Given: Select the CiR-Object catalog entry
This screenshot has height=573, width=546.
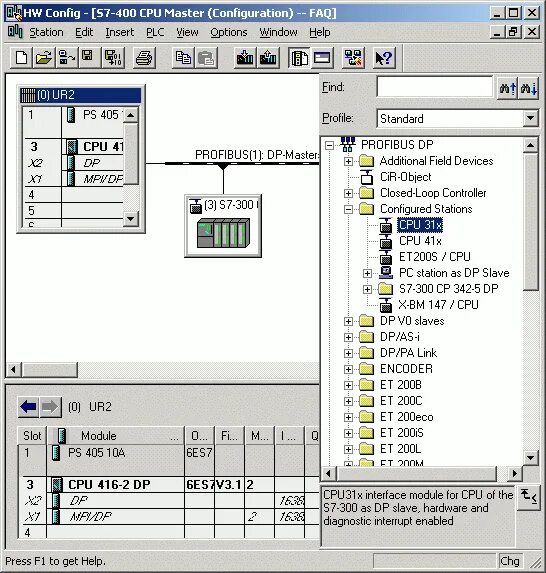Looking at the screenshot, I should [406, 177].
